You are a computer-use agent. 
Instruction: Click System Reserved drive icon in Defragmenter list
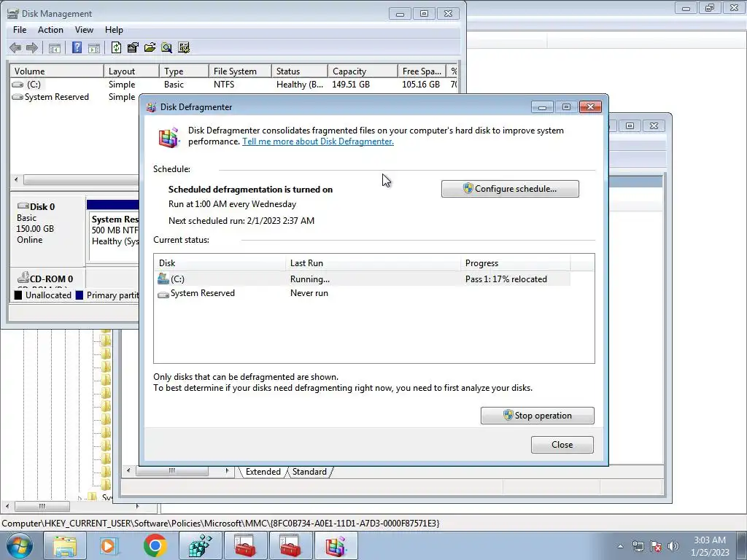(x=163, y=294)
